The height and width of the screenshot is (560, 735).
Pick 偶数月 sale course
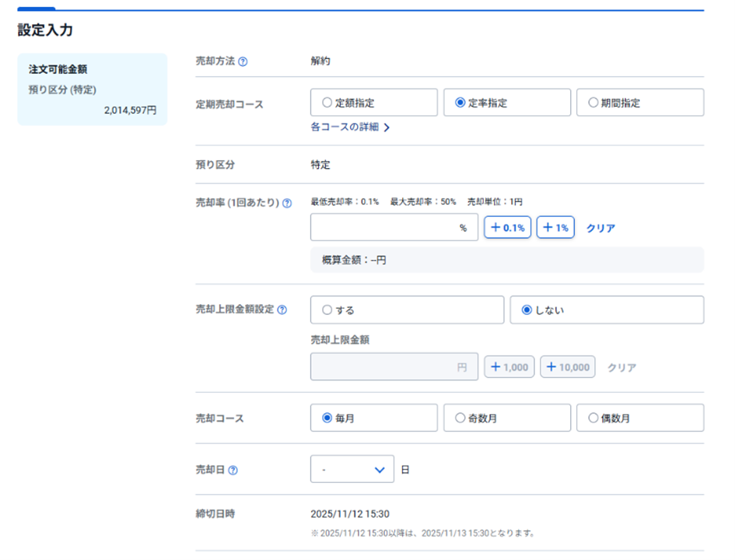pos(640,418)
